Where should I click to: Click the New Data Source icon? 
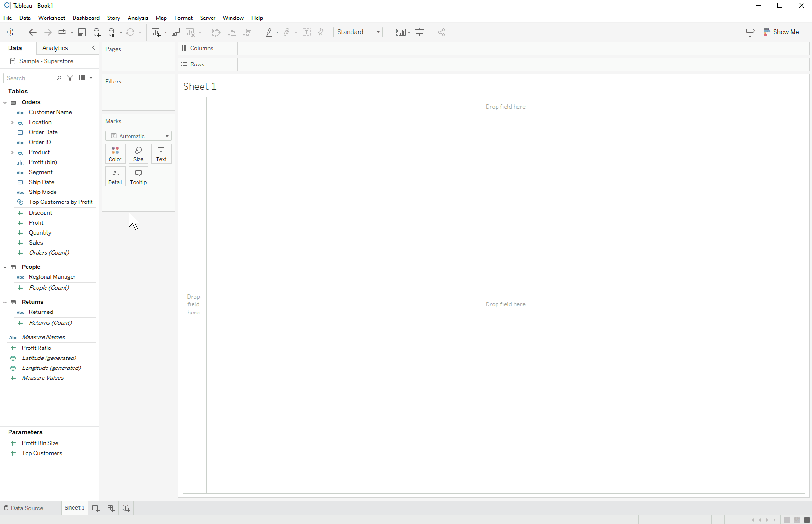[97, 32]
